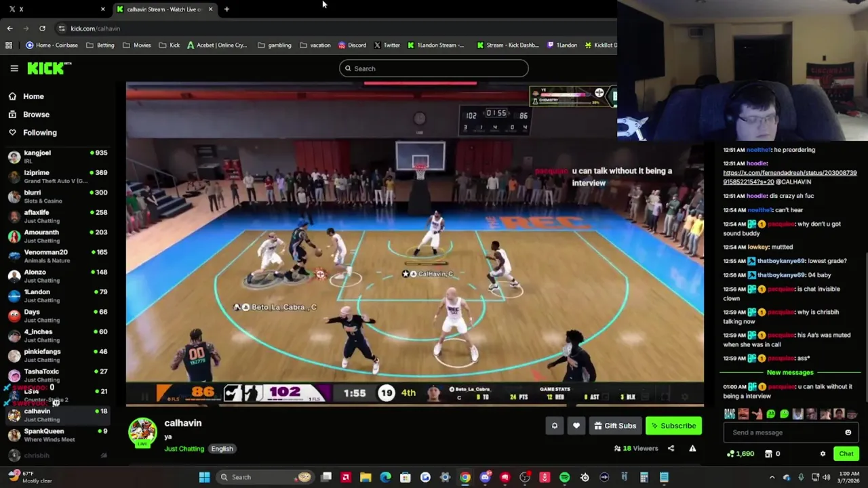Open Amouranth channel in the sidebar
This screenshot has width=868, height=488.
pos(58,236)
